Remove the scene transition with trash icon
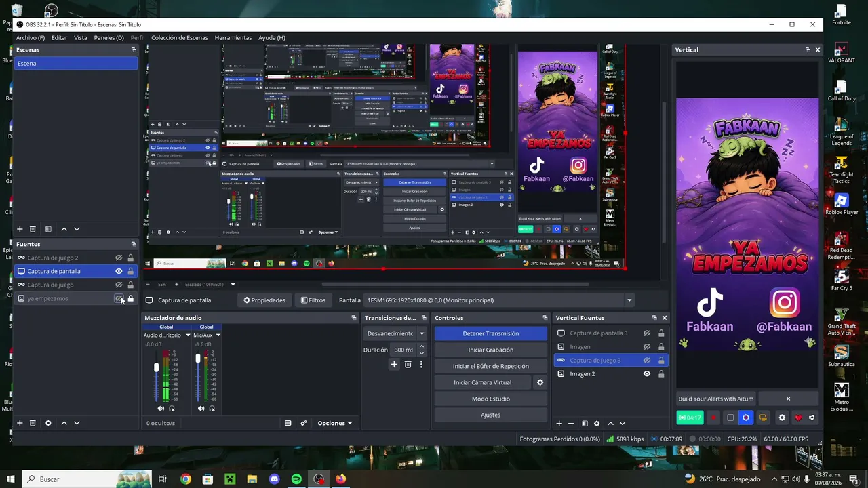The width and height of the screenshot is (868, 488). [408, 364]
